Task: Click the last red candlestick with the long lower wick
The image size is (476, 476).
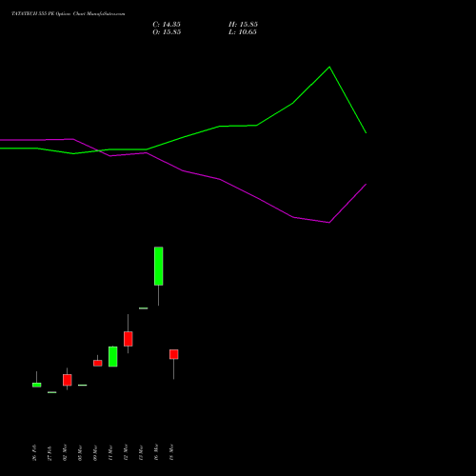Action: pos(174,354)
